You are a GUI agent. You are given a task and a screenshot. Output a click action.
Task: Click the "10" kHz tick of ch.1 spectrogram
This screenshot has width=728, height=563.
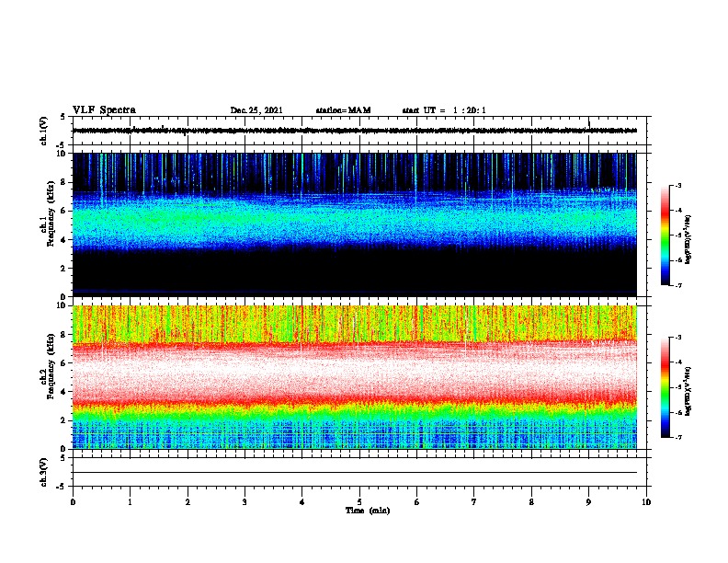[x=63, y=154]
